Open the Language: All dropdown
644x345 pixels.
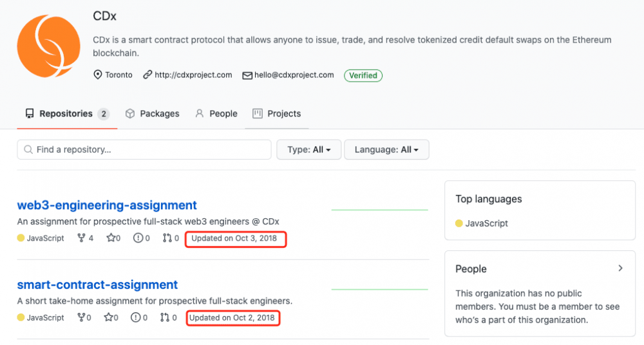386,149
